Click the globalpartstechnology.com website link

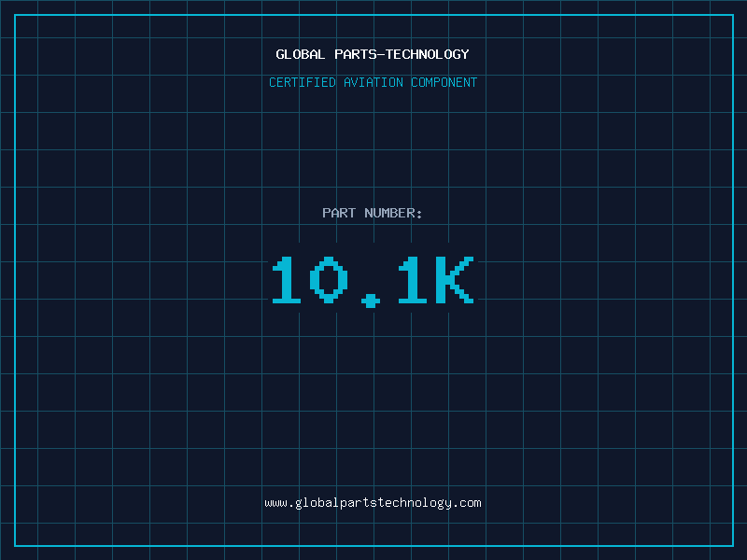(x=373, y=503)
